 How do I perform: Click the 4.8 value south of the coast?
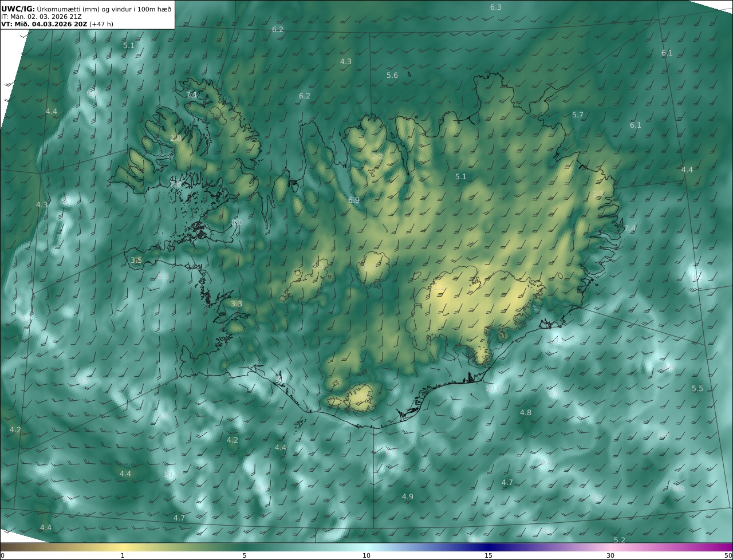click(x=526, y=412)
